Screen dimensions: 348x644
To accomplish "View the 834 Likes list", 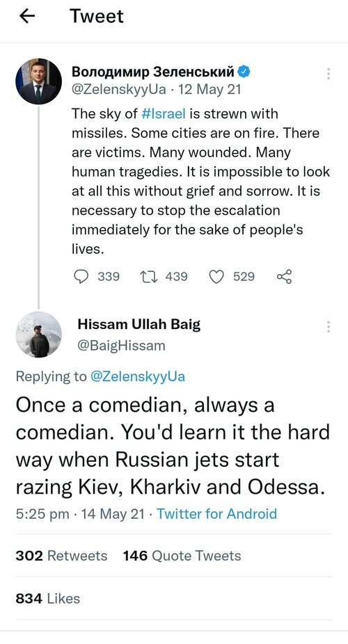I will point(47,598).
